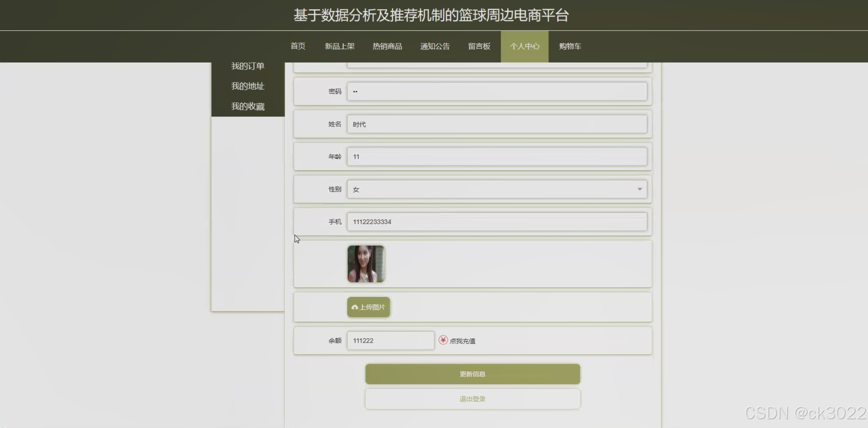
Task: Open the 首页 home menu item
Action: (x=298, y=46)
